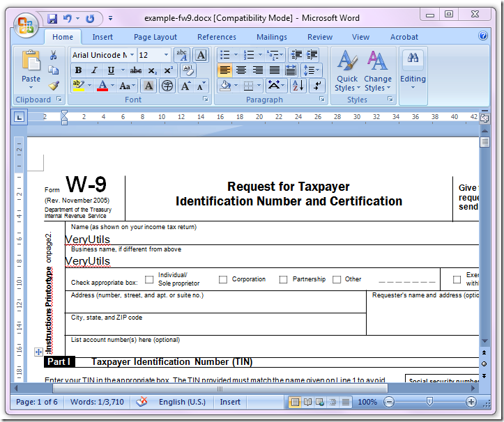504x422 pixels.
Task: Click the Paste clipboard icon
Action: click(31, 60)
